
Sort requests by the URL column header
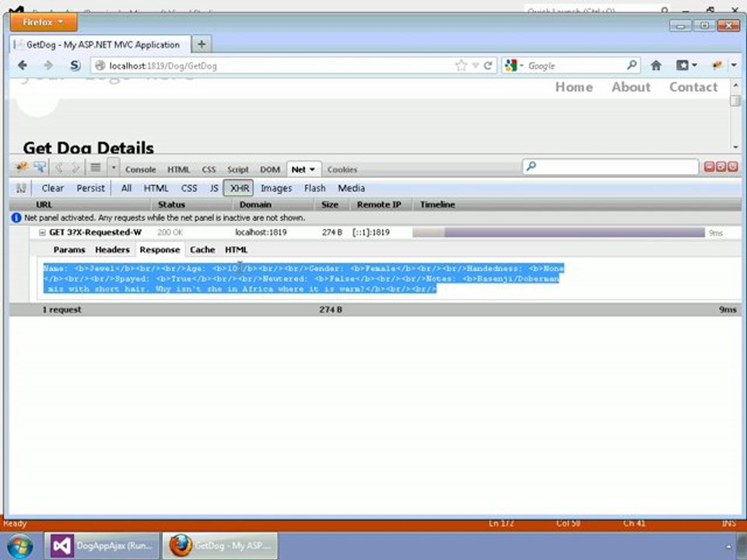pos(80,205)
